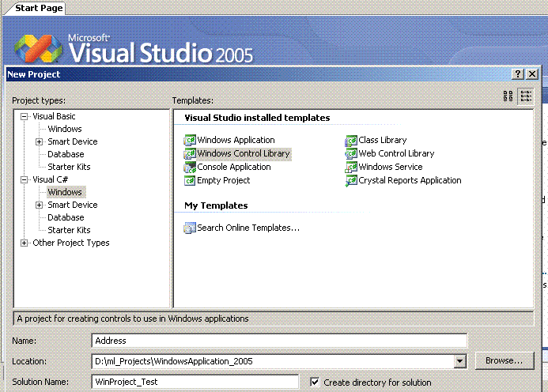Expand Smart Device under Visual Basic
The height and width of the screenshot is (392, 548).
point(40,141)
